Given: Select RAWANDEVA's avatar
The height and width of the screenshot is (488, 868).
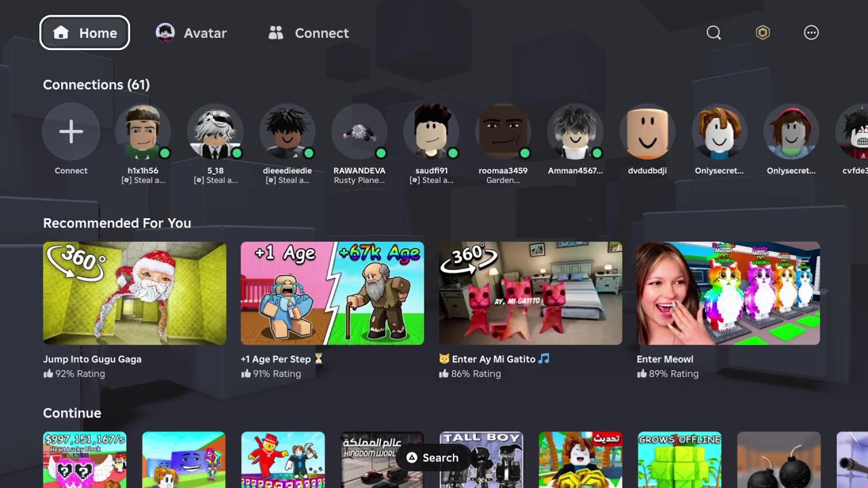Looking at the screenshot, I should [359, 131].
